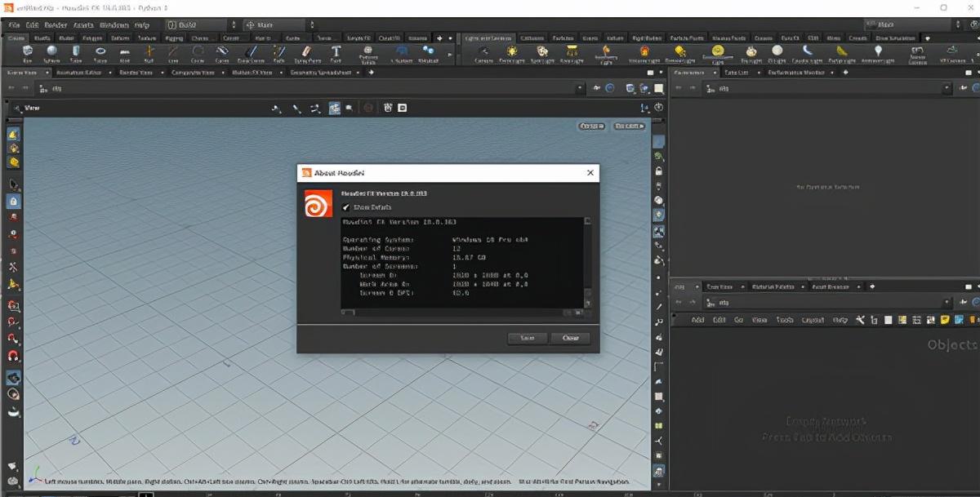Select the Null shelf tool
Screen dimensions: 980x497
point(149,54)
